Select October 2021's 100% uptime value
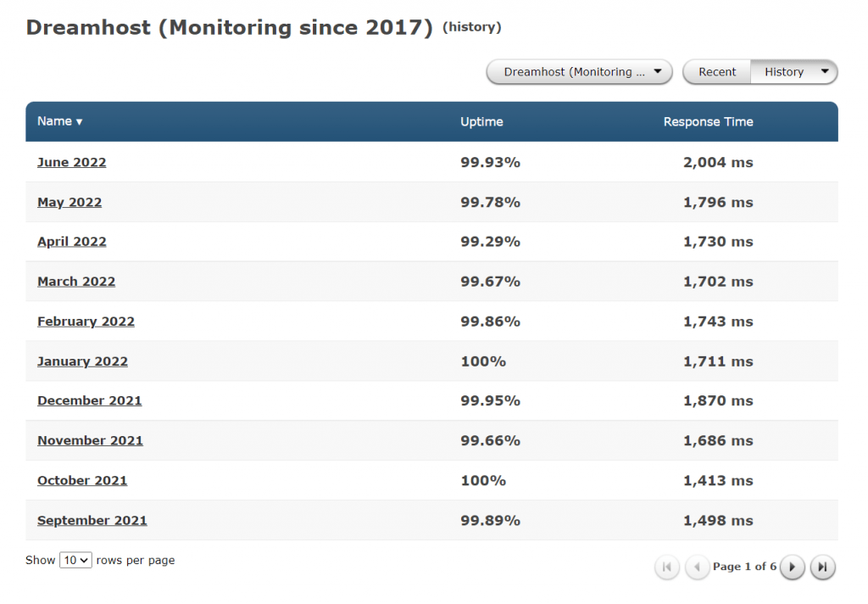Image resolution: width=868 pixels, height=604 pixels. coord(483,480)
